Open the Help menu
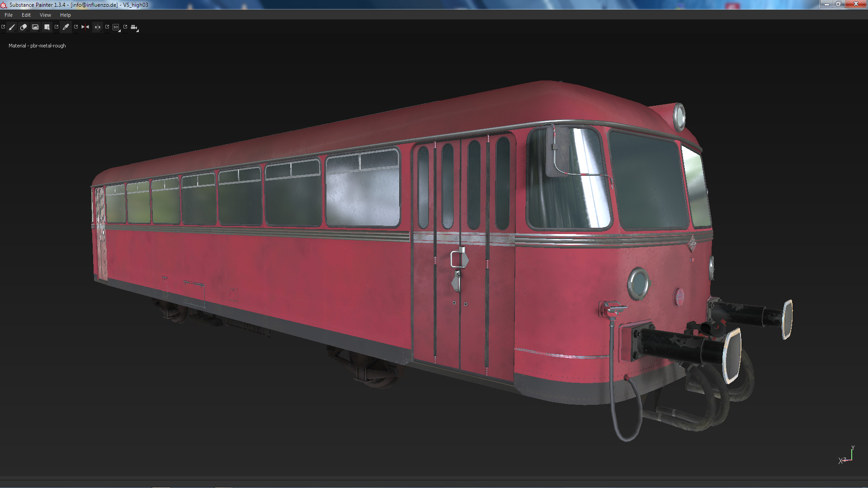Image resolution: width=868 pixels, height=488 pixels. pos(66,15)
